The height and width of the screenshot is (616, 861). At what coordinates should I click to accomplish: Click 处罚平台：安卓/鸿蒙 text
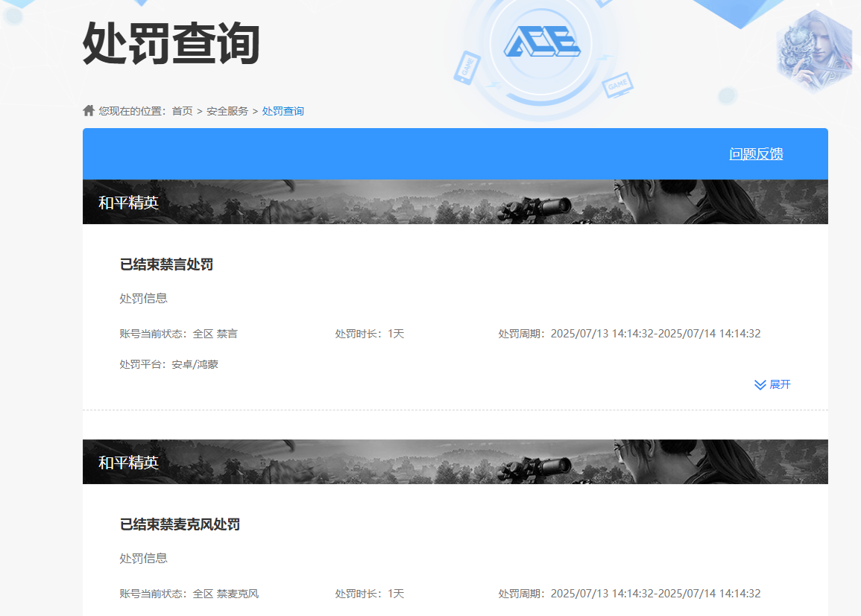[168, 364]
